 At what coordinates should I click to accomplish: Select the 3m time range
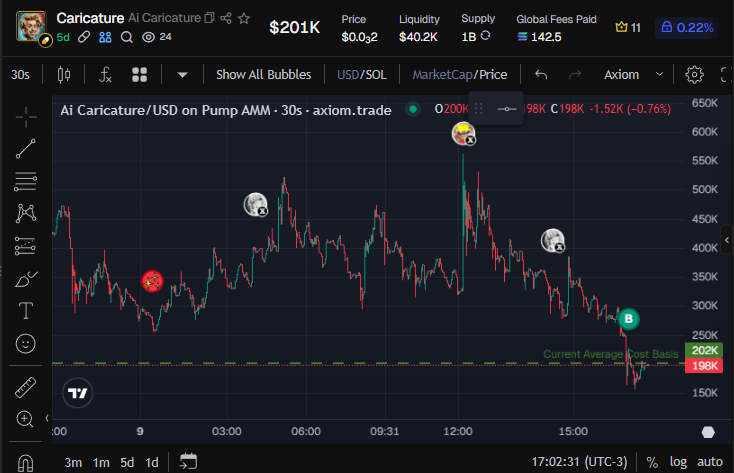click(73, 463)
